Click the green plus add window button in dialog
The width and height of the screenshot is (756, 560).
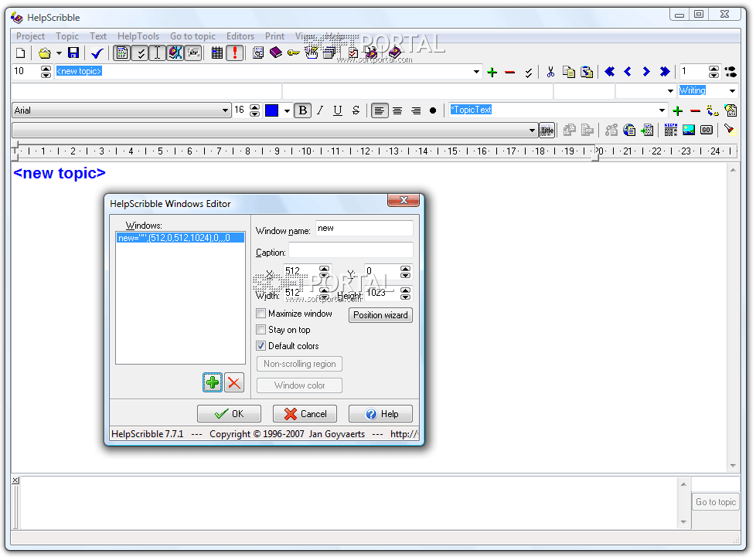[212, 382]
